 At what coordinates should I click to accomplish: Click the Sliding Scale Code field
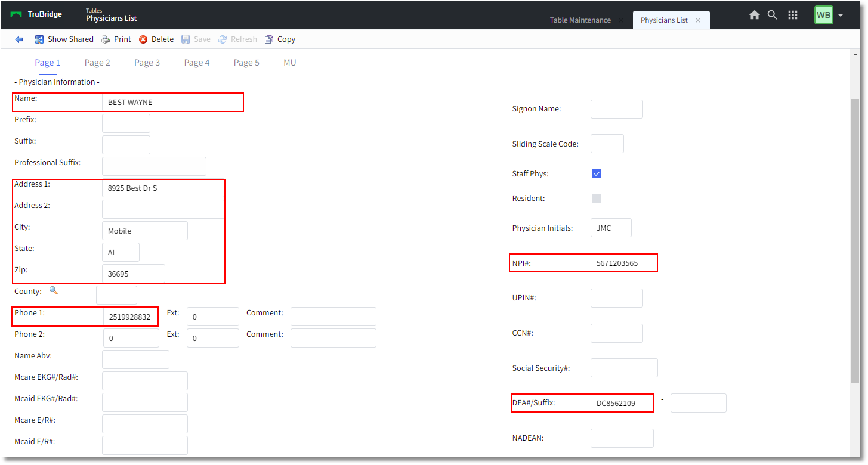tap(607, 144)
